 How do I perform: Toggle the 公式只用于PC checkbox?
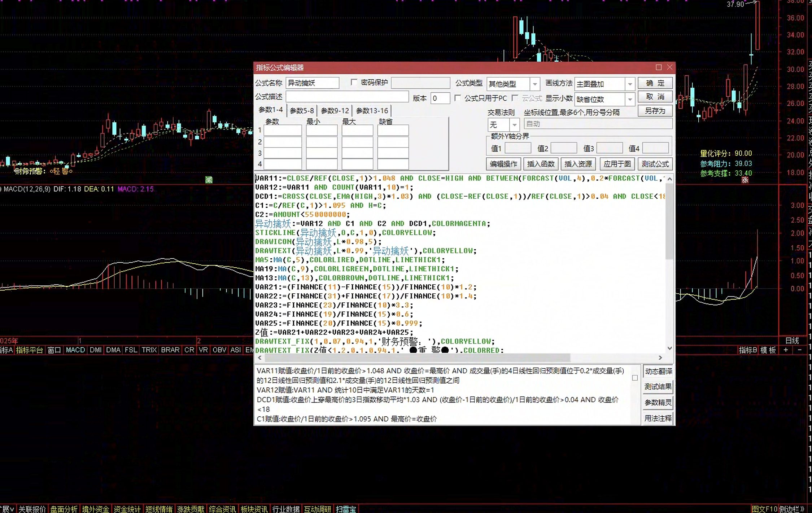pos(458,98)
